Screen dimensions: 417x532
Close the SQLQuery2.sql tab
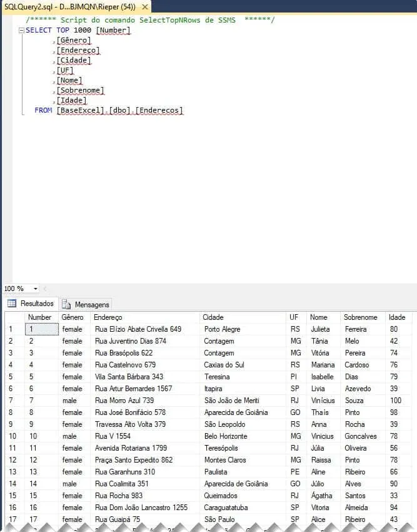(145, 7)
